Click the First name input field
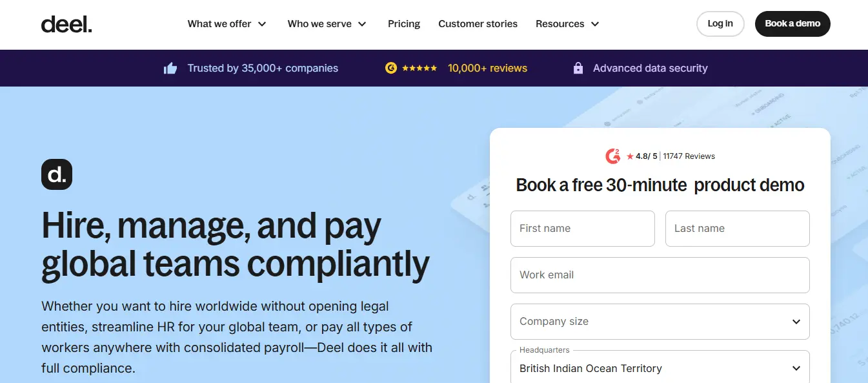The width and height of the screenshot is (868, 383). point(582,228)
